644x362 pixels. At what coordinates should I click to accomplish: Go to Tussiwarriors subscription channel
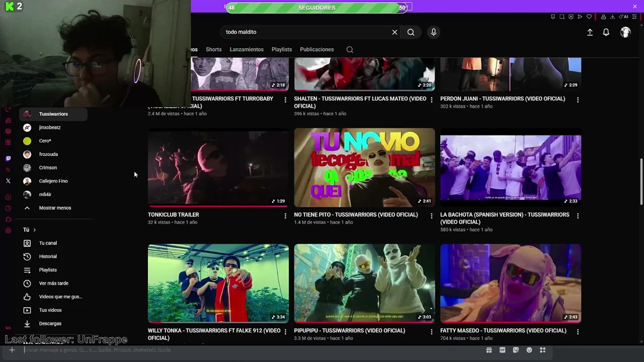click(54, 114)
